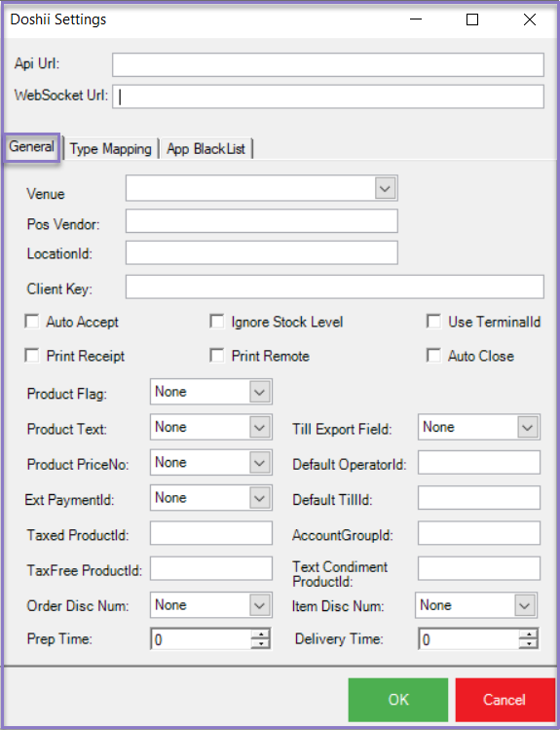The height and width of the screenshot is (730, 560).
Task: Check Use TerminalId
Action: pyautogui.click(x=433, y=322)
